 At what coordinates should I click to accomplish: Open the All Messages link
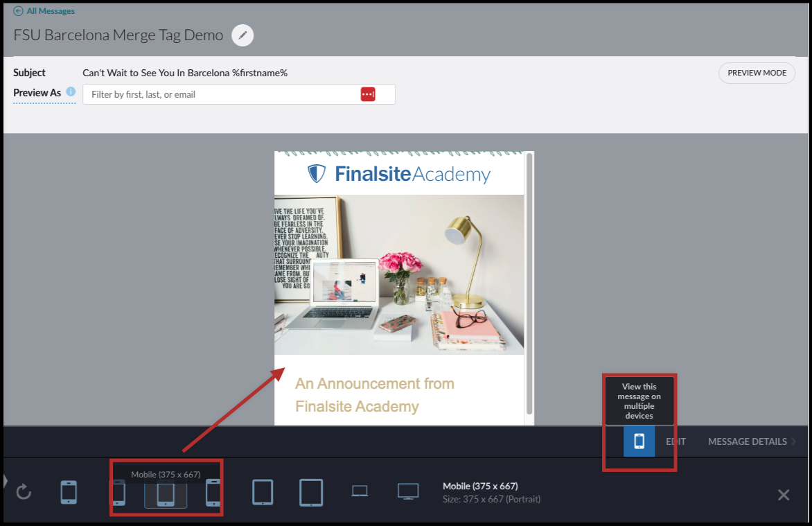click(x=51, y=11)
